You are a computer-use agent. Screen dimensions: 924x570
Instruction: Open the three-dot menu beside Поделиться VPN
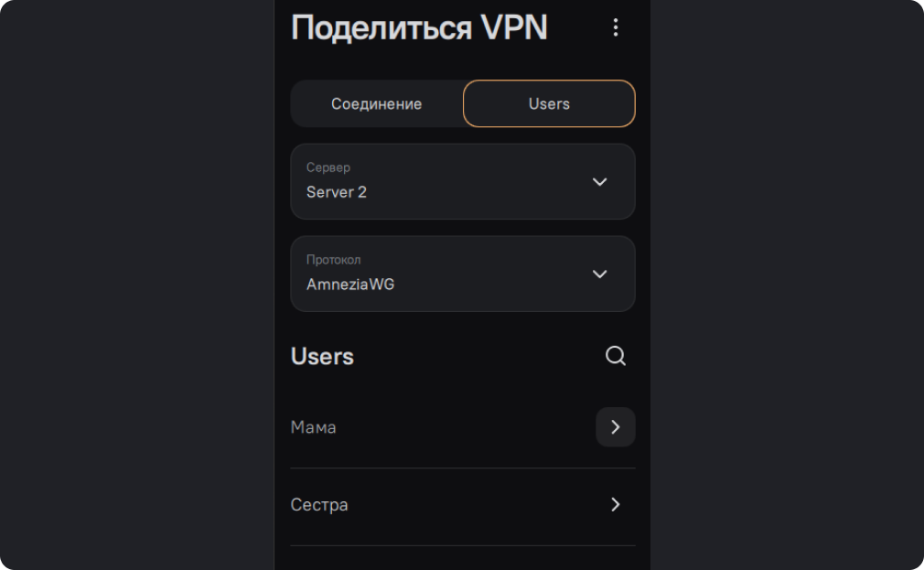[616, 27]
